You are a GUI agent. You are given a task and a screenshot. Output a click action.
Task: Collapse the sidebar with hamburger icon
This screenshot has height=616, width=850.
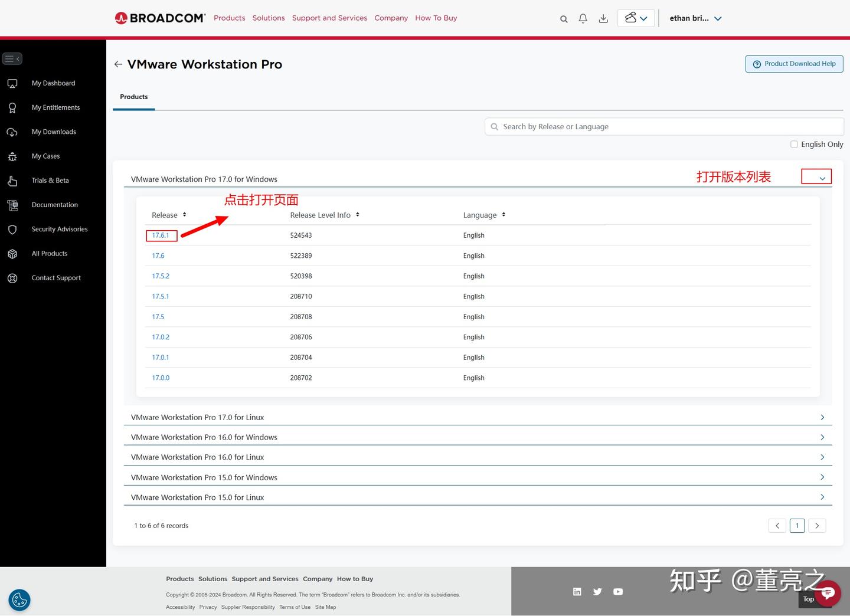coord(12,58)
